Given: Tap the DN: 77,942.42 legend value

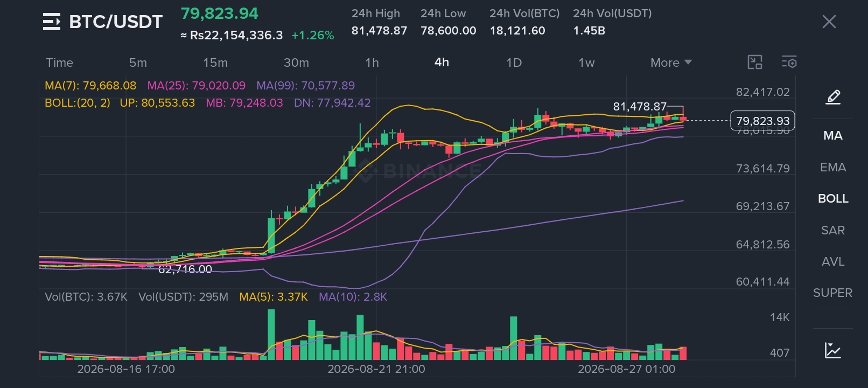Looking at the screenshot, I should pos(332,103).
